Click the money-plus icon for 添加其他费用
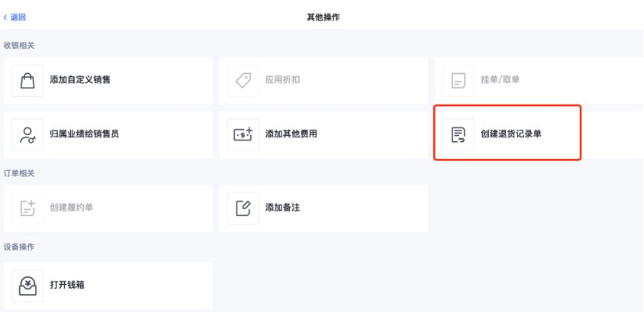The width and height of the screenshot is (644, 312). click(243, 134)
